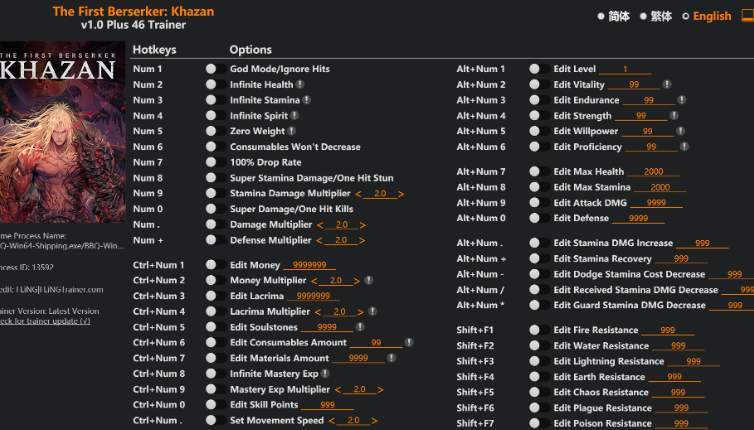Open the Check for trainer update link
This screenshot has width=754, height=430.
[45, 321]
